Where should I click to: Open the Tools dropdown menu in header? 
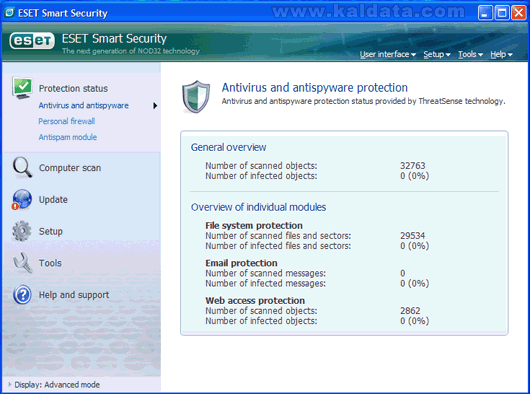[x=470, y=54]
